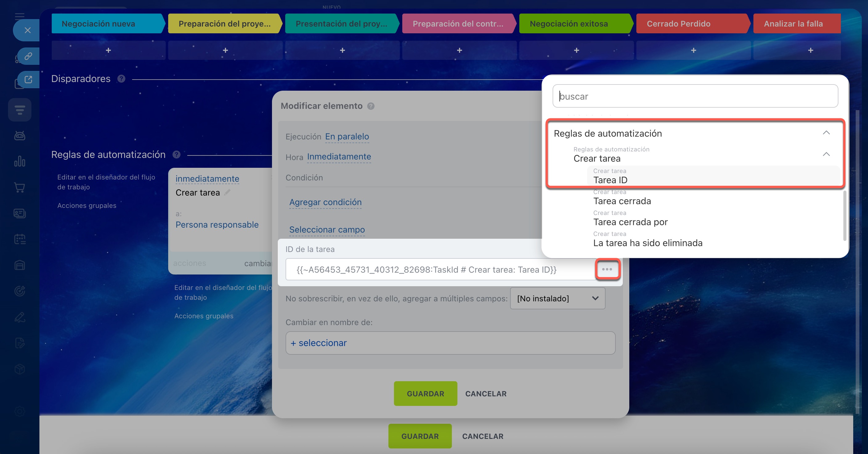Viewport: 868px width, 454px height.
Task: Click the X close slider button
Action: pyautogui.click(x=28, y=30)
